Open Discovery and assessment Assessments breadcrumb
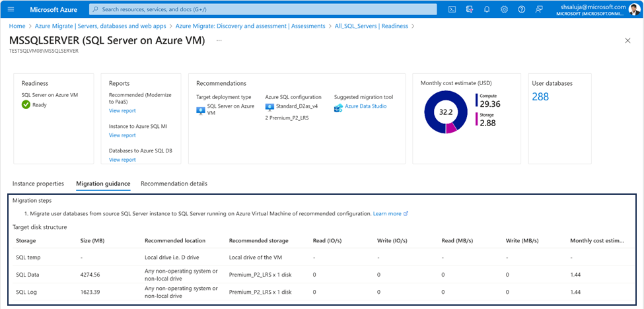The height and width of the screenshot is (309, 644). pos(250,26)
